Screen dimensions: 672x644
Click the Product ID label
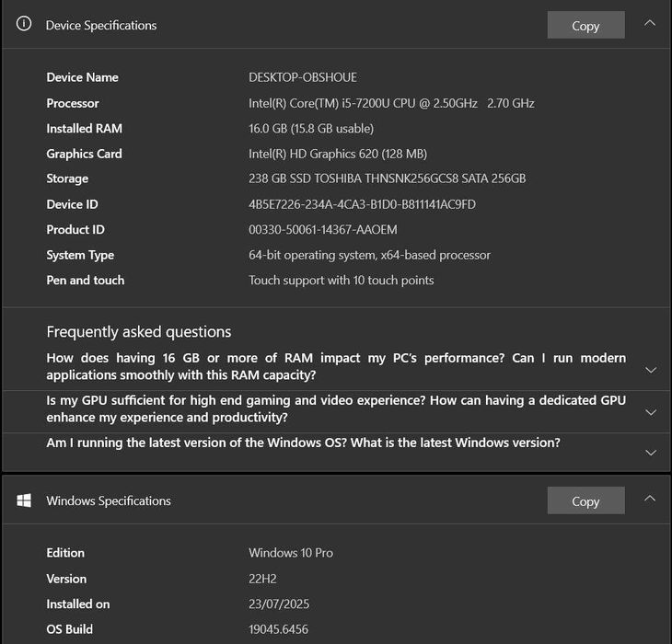tap(75, 229)
